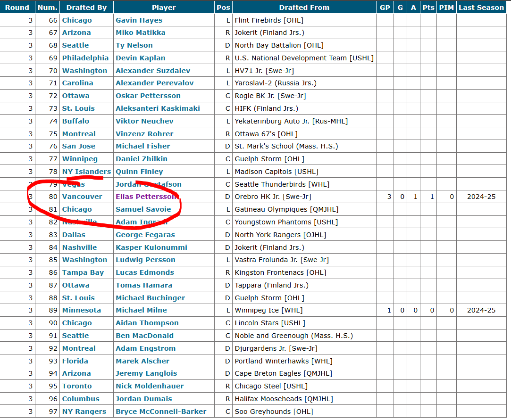Click Oskar Pettersson player link
511x420 pixels.
pyautogui.click(x=148, y=96)
